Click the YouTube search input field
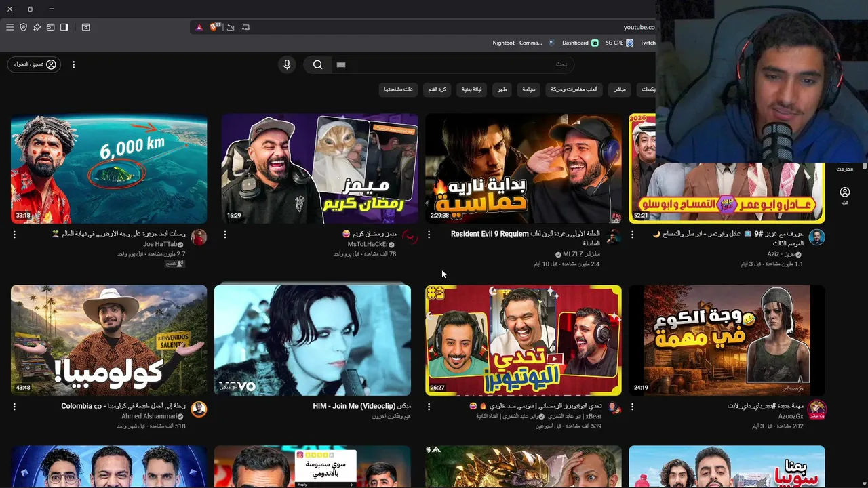This screenshot has width=868, height=488. tap(452, 64)
